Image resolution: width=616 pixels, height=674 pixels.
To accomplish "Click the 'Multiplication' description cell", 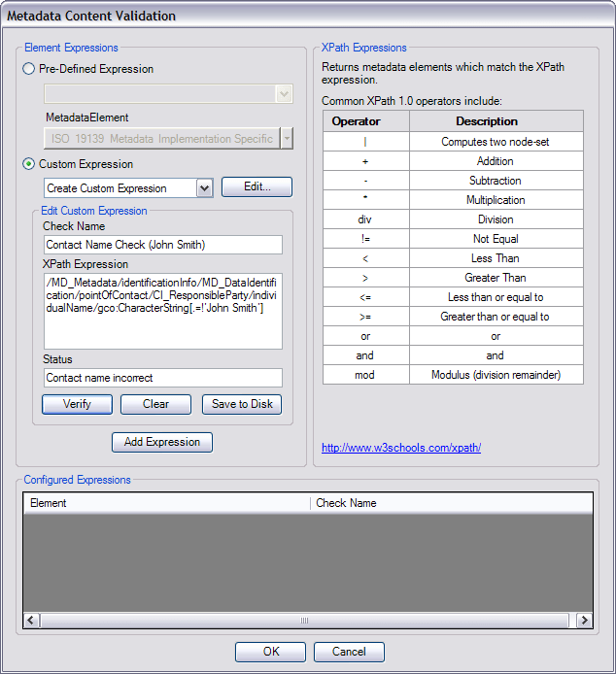I will tap(496, 200).
